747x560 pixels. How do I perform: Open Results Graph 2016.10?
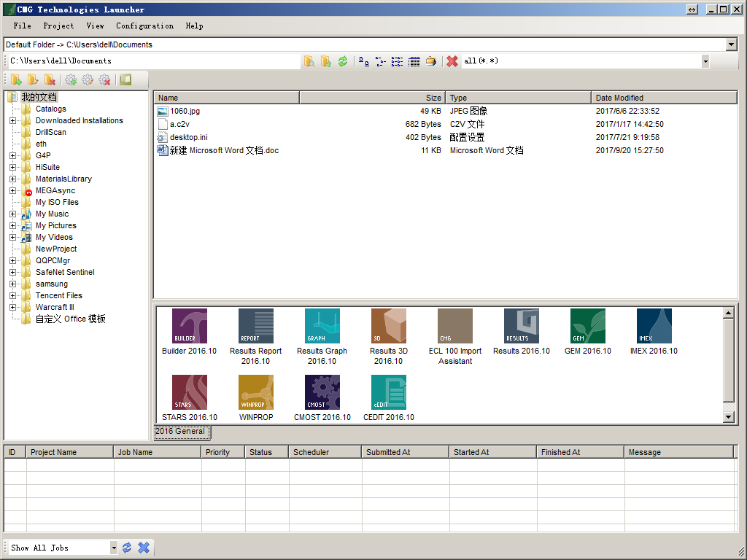322,326
